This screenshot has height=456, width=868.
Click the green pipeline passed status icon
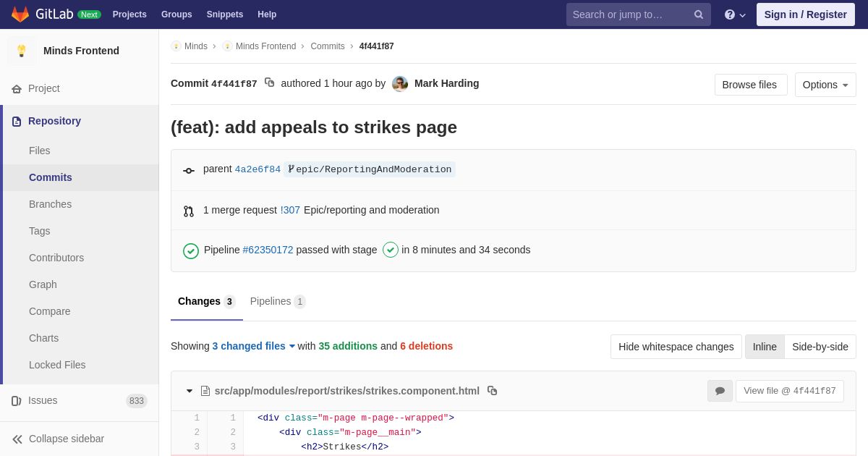tap(191, 250)
